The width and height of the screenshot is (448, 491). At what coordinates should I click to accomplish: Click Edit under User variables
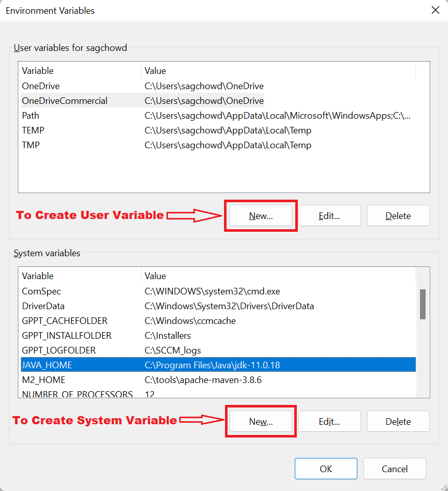click(x=329, y=215)
